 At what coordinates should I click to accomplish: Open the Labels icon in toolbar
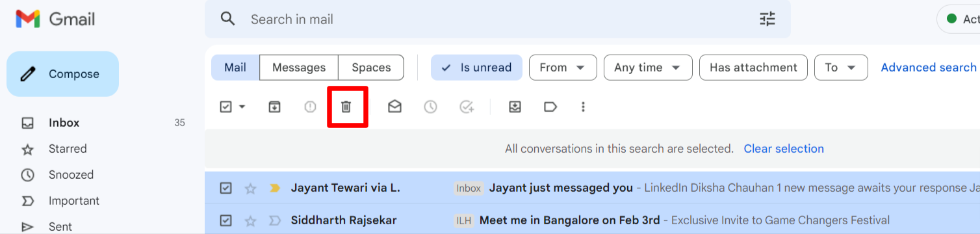coord(550,107)
